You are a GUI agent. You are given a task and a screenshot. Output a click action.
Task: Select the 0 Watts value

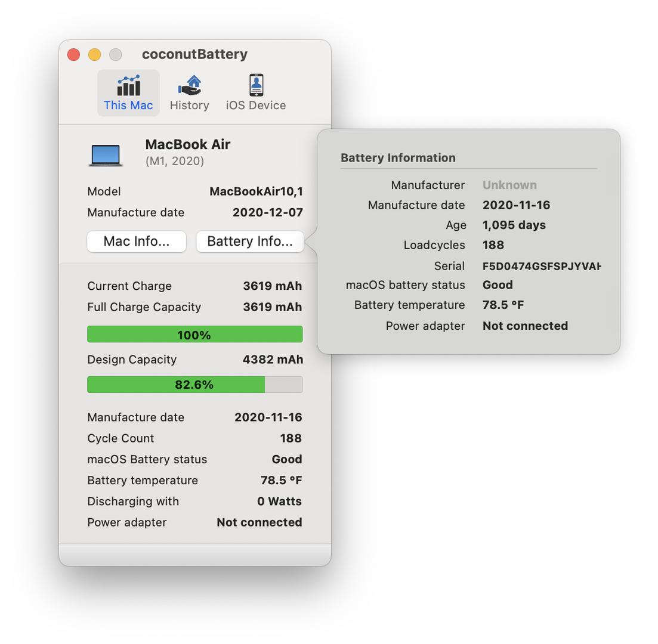(279, 501)
